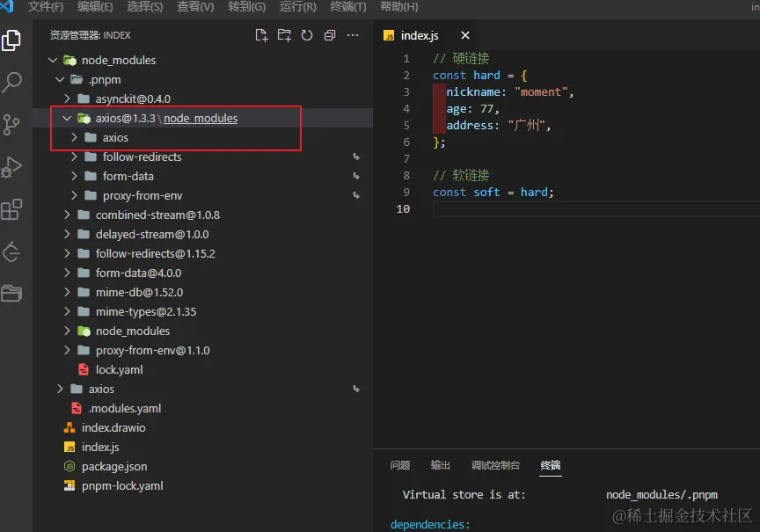Collapse all folders in explorer
760x532 pixels.
pyautogui.click(x=330, y=35)
